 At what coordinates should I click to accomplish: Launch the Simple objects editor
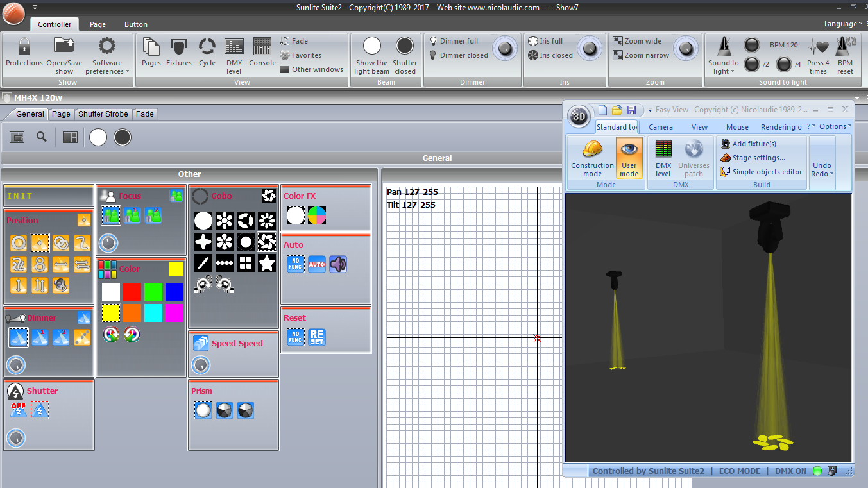[x=762, y=172]
